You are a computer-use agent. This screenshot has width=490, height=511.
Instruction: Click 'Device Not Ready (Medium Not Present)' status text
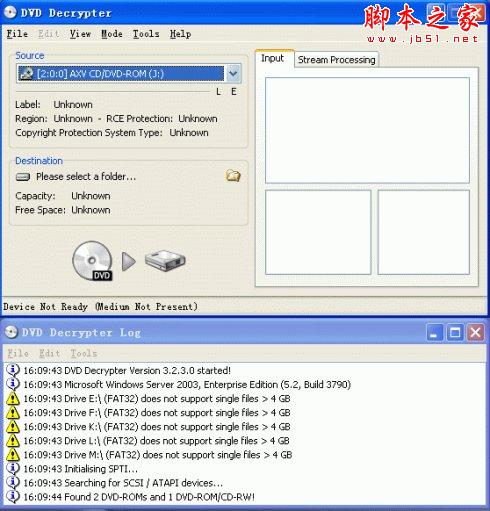100,306
